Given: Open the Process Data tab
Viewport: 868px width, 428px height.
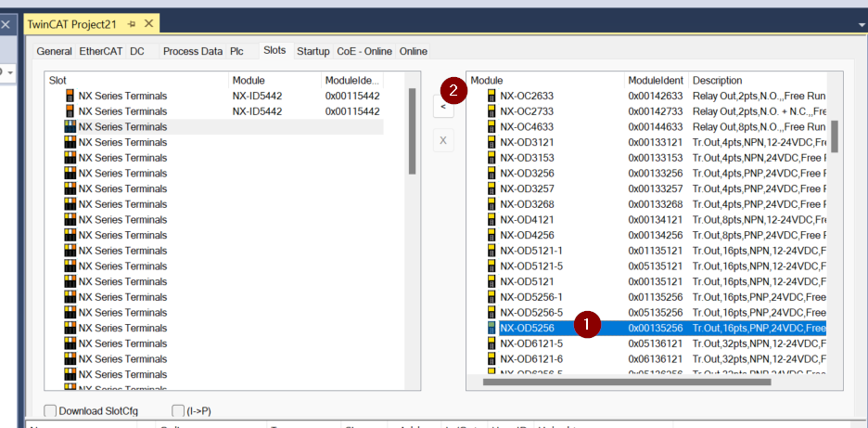Looking at the screenshot, I should coord(193,52).
